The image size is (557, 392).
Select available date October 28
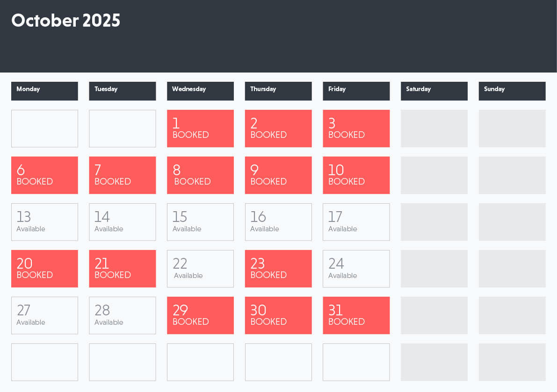(122, 315)
